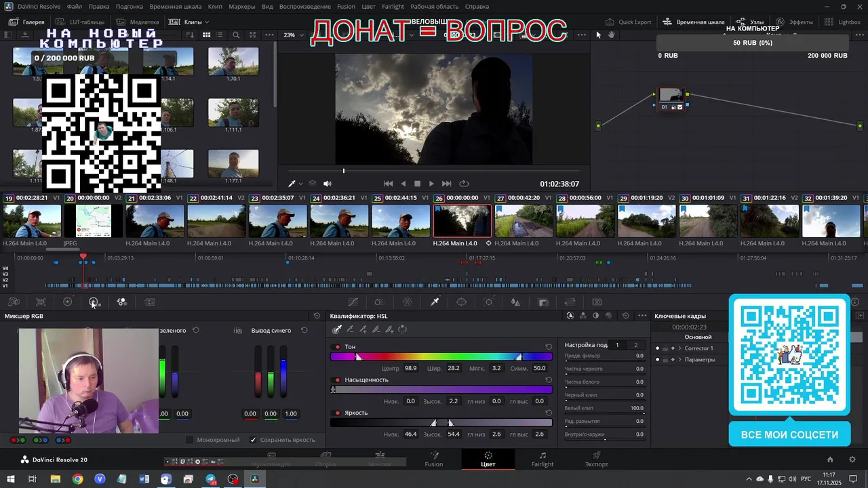Open the RGB Mixer palette icon

122,302
